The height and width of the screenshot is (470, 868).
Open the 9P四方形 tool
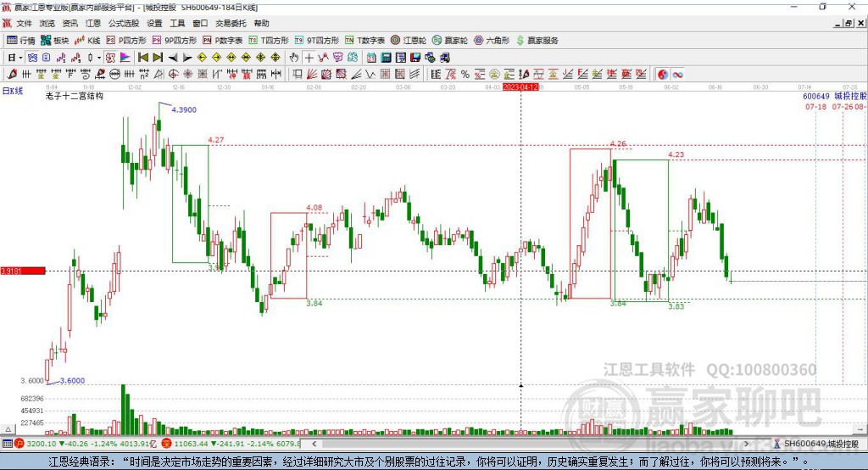tap(175, 41)
